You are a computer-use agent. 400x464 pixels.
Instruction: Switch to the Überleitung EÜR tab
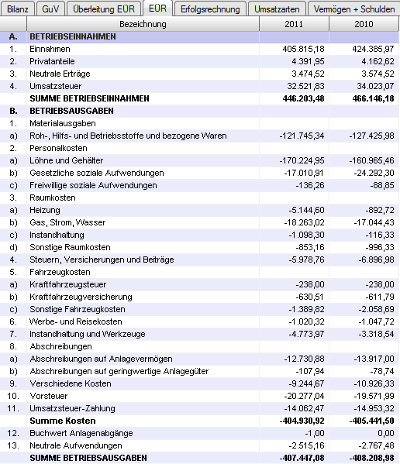(x=104, y=9)
